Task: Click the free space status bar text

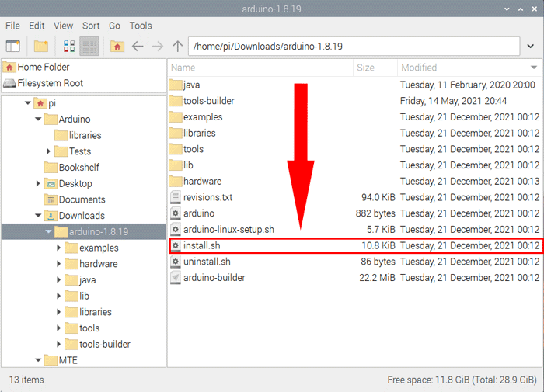Action: point(462,380)
